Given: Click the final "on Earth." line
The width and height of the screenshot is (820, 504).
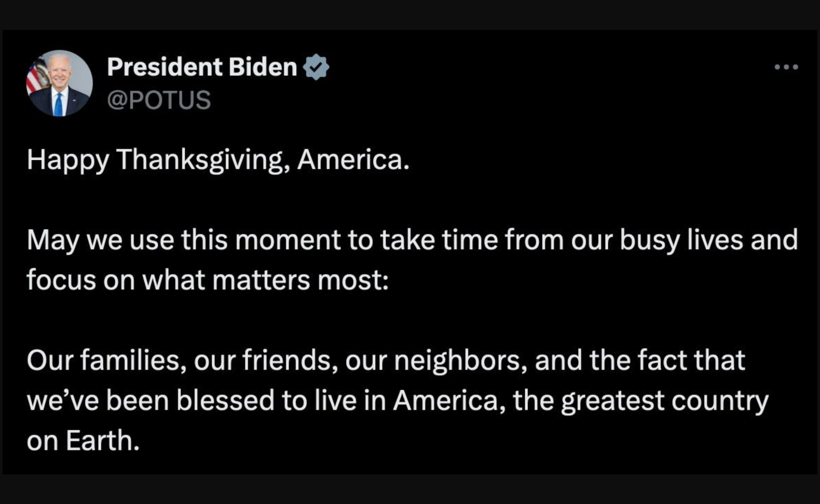Looking at the screenshot, I should point(83,440).
